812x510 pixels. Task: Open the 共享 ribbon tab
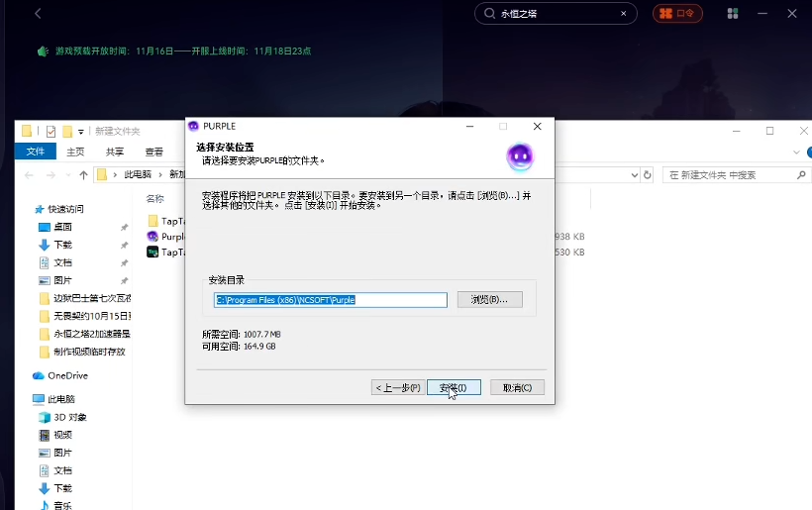[115, 152]
